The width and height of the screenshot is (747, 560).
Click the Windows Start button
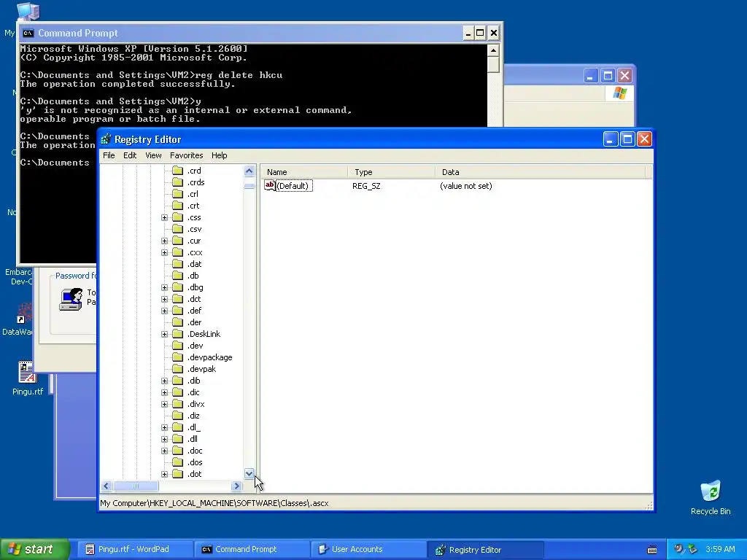34,549
